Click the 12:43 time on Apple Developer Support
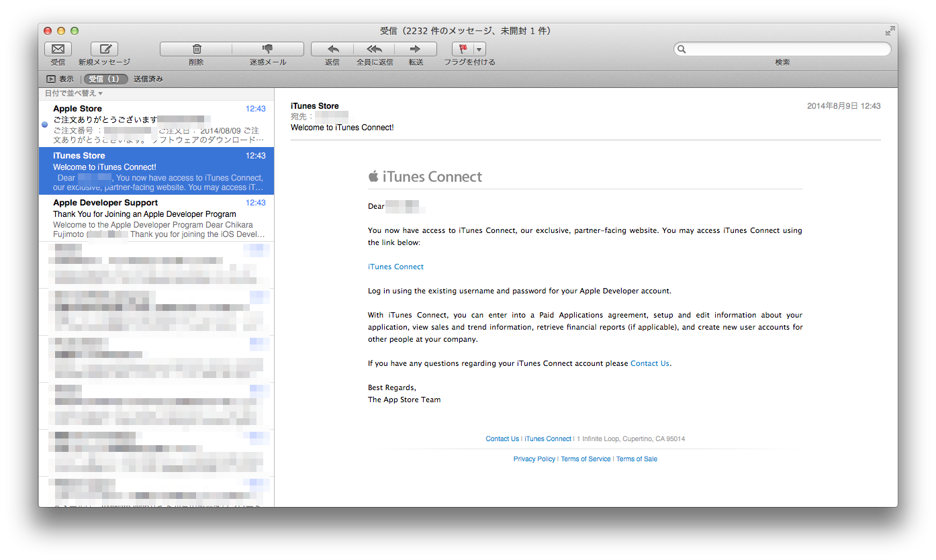Viewport: 936px width, 560px height. point(255,203)
